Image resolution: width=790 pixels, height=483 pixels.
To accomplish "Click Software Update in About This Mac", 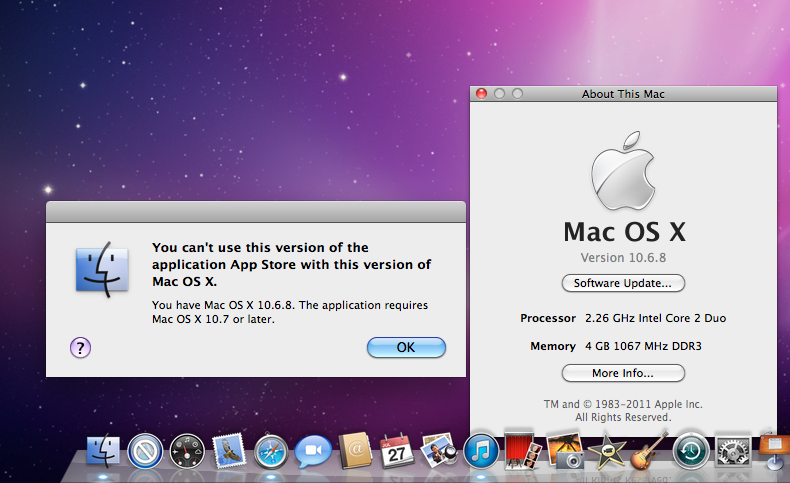I will coord(623,283).
